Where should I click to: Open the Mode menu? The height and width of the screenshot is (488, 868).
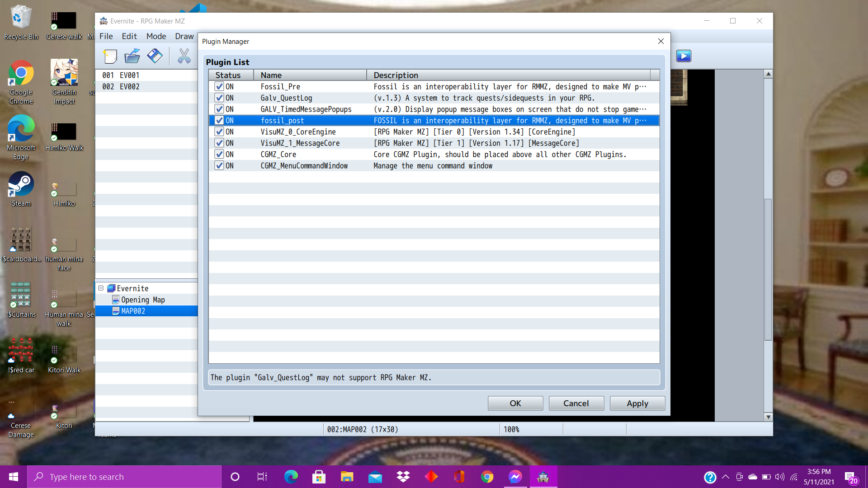click(x=156, y=36)
